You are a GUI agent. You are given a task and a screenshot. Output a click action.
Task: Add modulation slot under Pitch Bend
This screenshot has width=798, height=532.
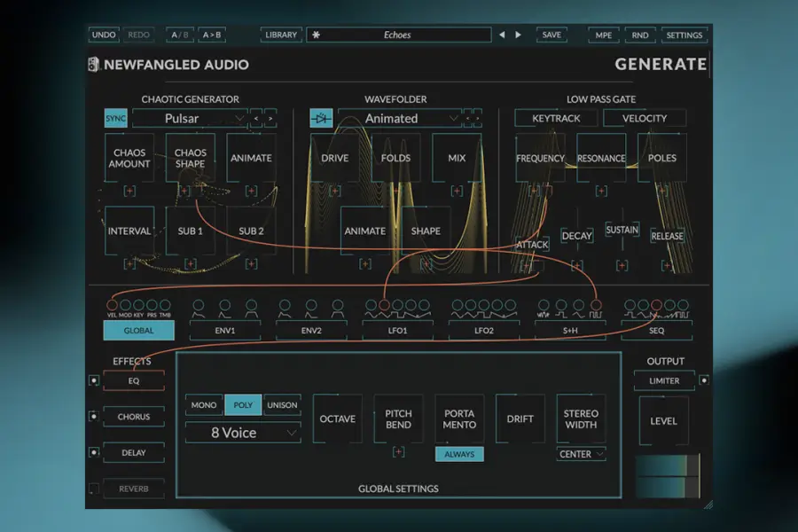pos(398,451)
